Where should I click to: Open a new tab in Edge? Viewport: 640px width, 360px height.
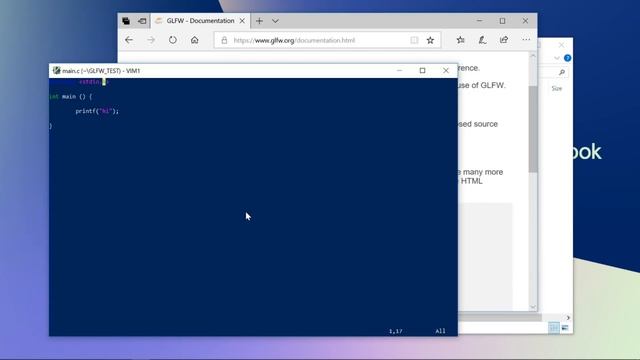coord(259,21)
